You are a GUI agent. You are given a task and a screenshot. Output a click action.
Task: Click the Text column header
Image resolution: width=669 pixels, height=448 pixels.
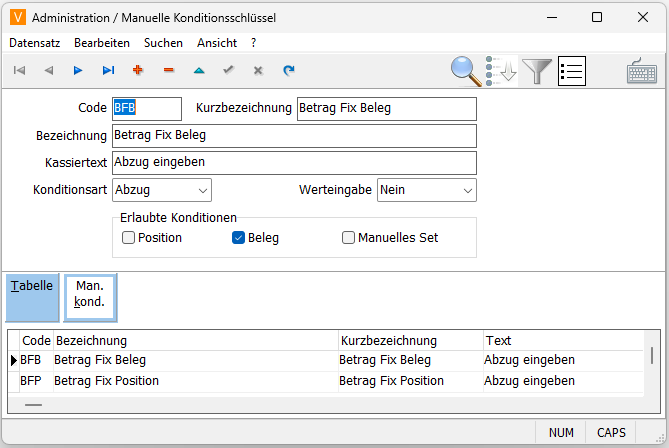click(563, 340)
